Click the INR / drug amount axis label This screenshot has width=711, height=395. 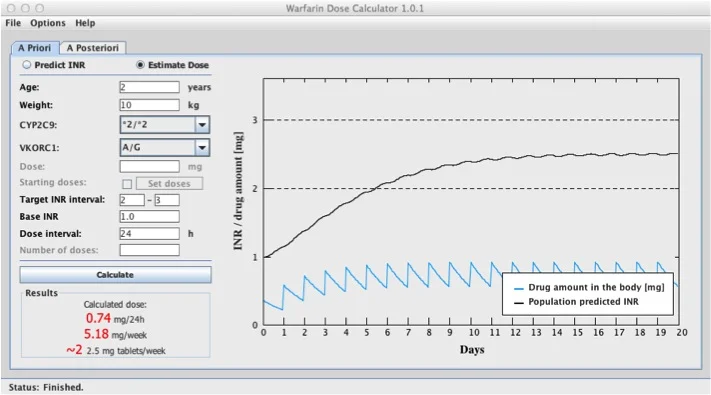click(x=238, y=191)
